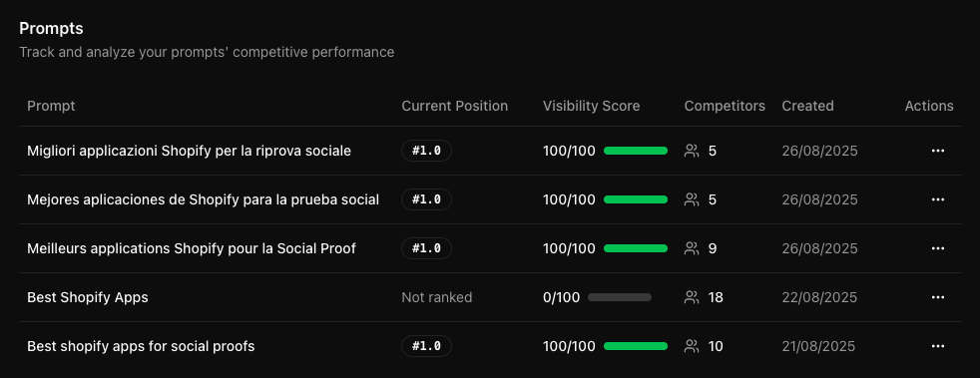Screen dimensions: 980x378
Task: Click the Competitors column header
Action: click(725, 106)
